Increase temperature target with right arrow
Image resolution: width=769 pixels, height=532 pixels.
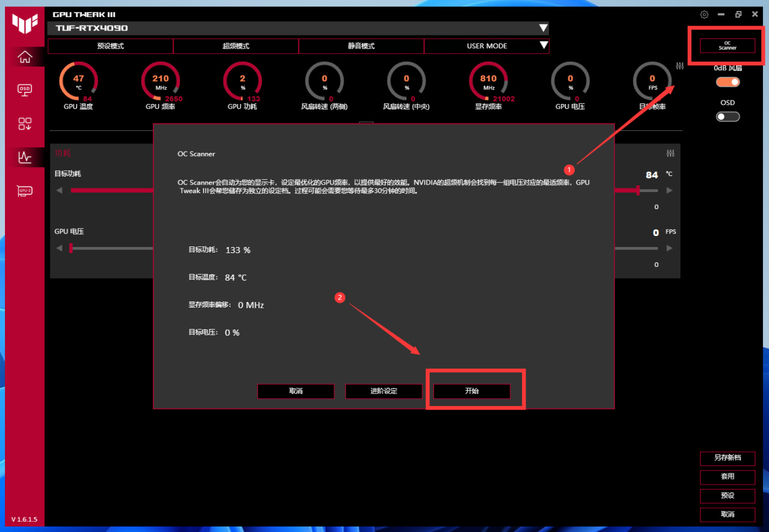pos(669,190)
